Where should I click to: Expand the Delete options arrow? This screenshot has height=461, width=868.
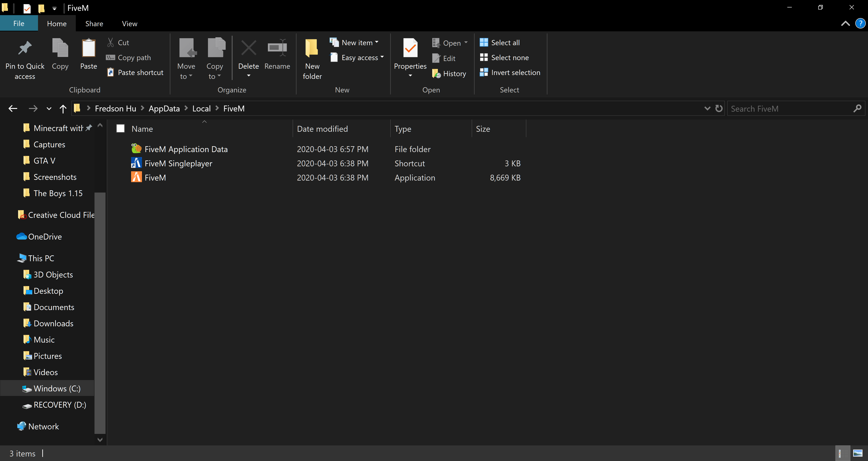click(x=249, y=75)
